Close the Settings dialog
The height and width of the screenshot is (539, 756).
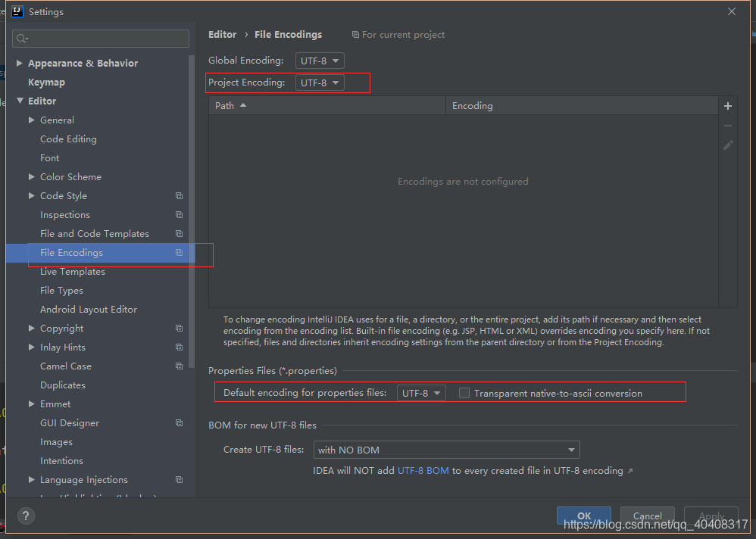coord(732,11)
